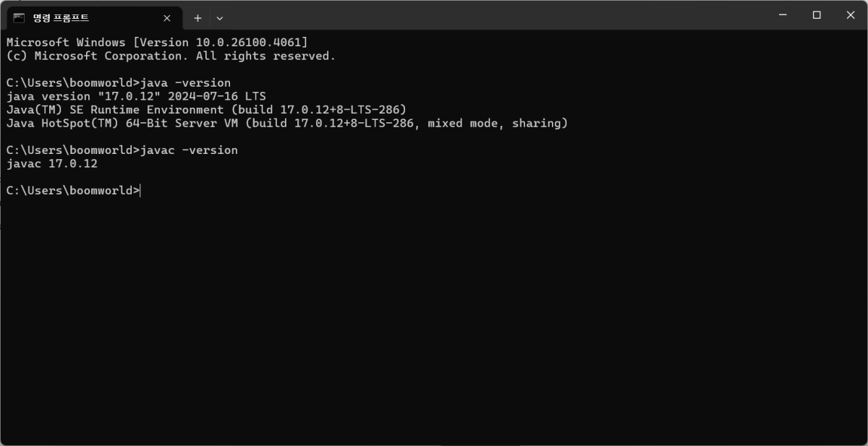Click the typed java -version command
This screenshot has width=868, height=446.
point(186,82)
